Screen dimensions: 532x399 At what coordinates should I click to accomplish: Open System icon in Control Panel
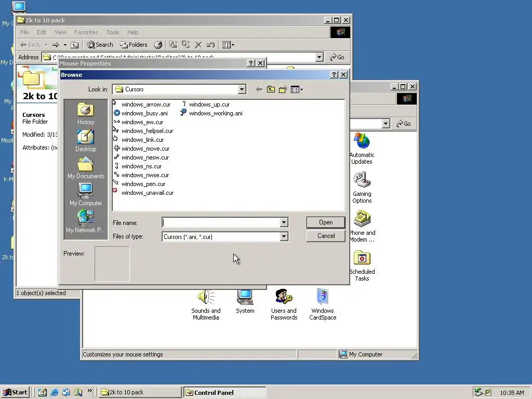(245, 301)
